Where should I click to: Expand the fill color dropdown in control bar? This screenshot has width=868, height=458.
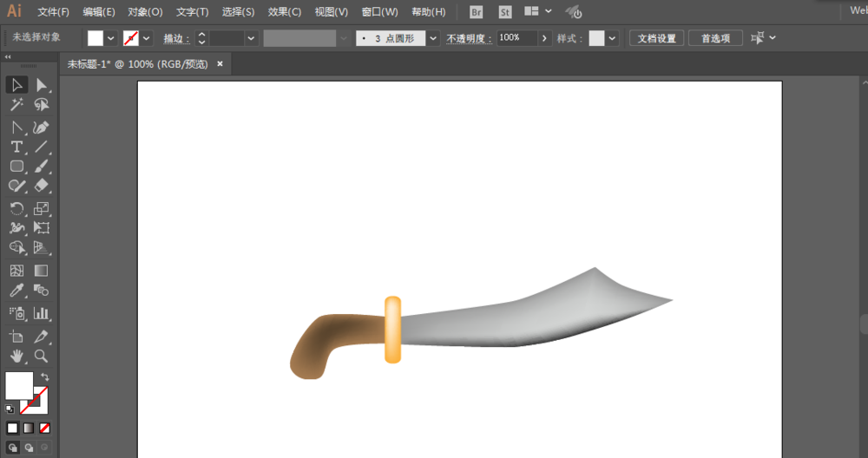click(111, 38)
